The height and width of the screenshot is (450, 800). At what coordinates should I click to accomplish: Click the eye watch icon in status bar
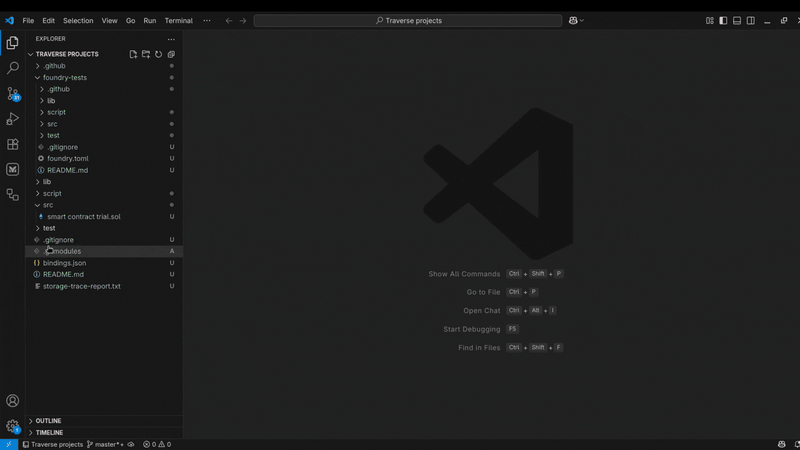point(131,444)
